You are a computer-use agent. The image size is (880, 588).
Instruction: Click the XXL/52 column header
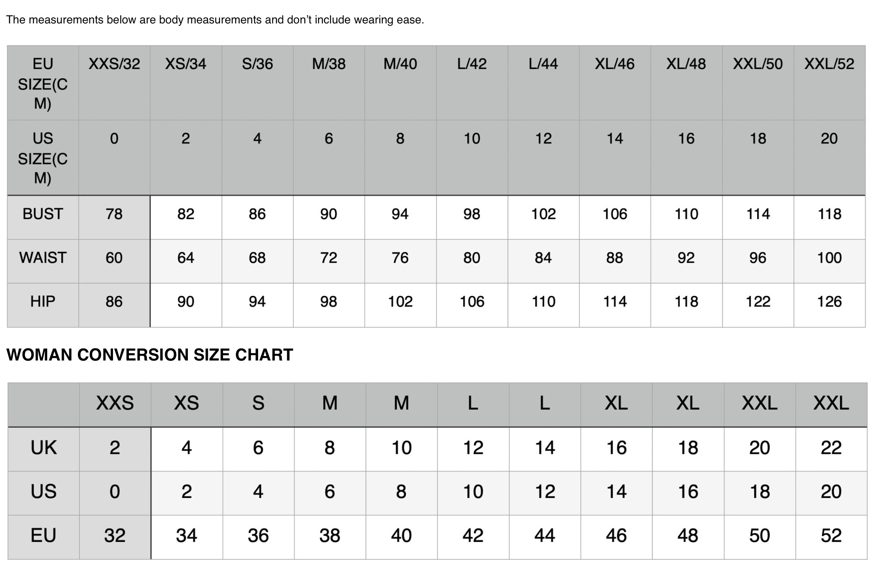tap(829, 64)
